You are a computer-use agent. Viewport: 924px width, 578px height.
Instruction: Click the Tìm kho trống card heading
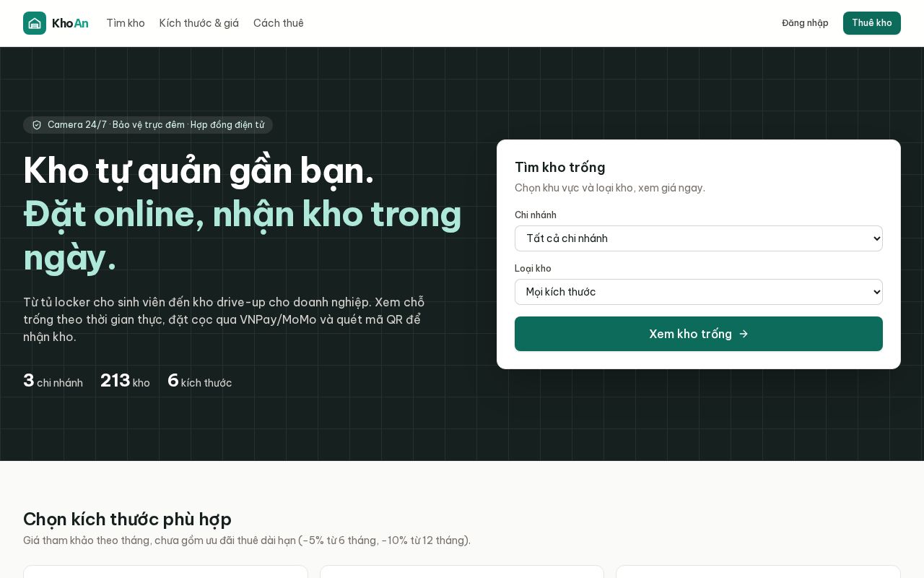pos(560,167)
